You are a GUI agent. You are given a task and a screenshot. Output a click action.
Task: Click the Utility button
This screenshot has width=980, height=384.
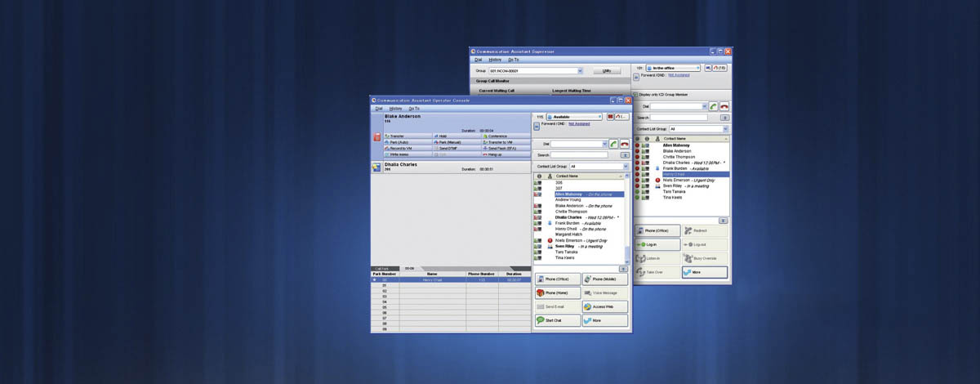pyautogui.click(x=607, y=71)
